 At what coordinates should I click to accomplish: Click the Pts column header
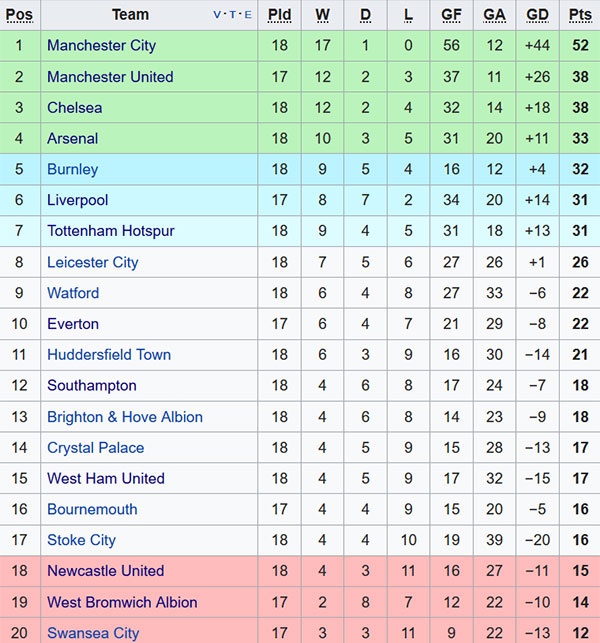580,15
